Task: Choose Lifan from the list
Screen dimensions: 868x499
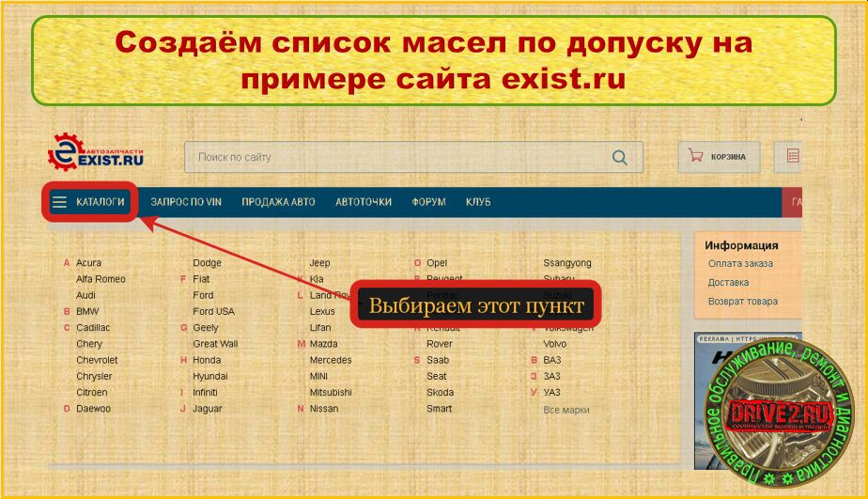Action: click(320, 328)
